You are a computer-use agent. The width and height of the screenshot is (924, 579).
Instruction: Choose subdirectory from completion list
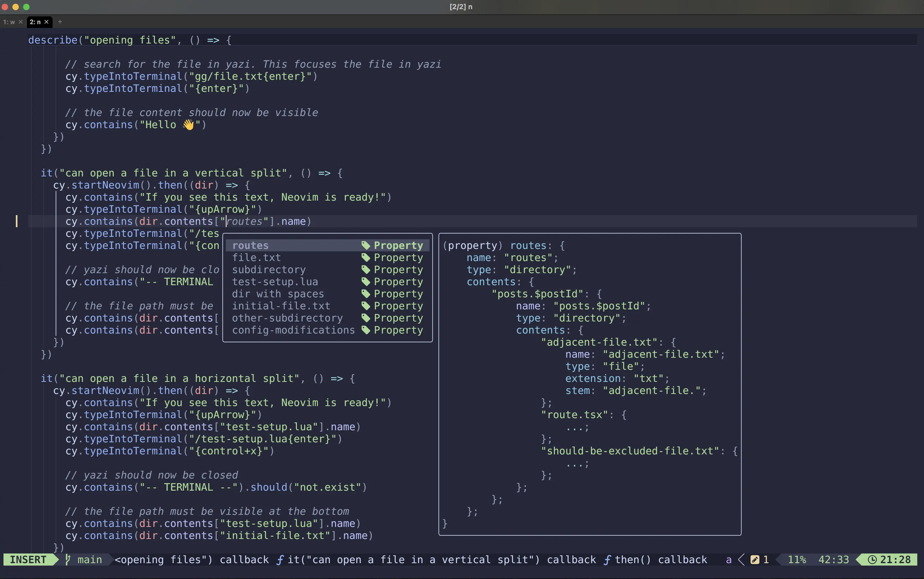[x=269, y=270]
